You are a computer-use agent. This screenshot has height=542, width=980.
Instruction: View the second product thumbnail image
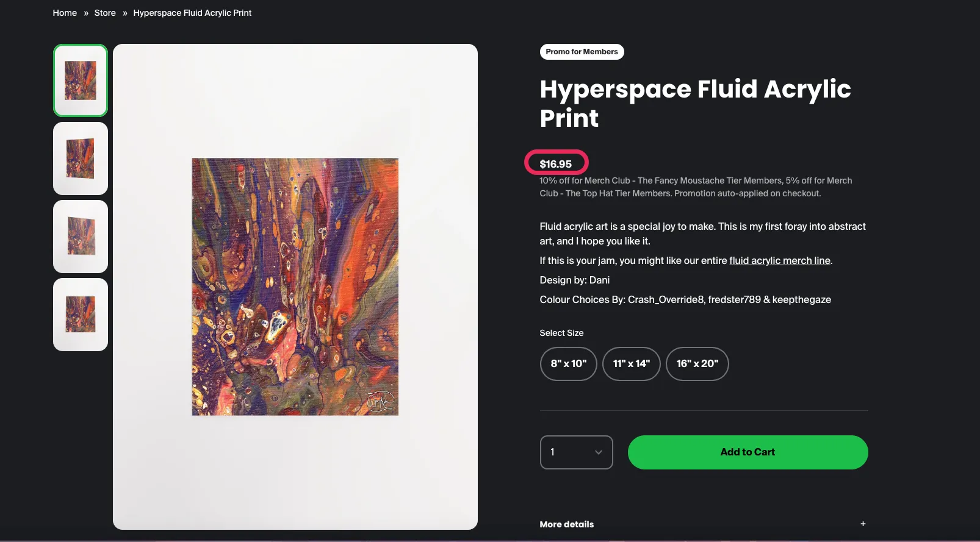(81, 159)
